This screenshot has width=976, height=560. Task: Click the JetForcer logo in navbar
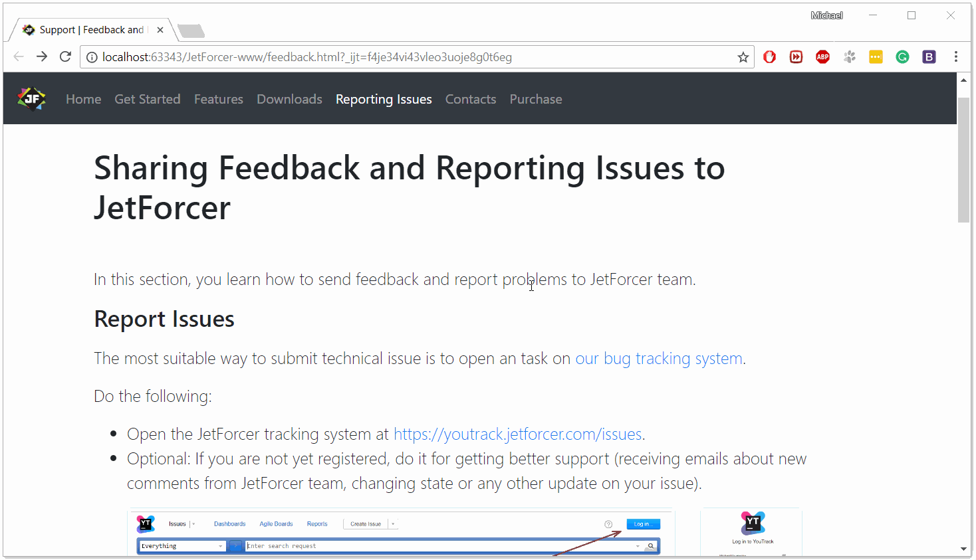pos(31,99)
